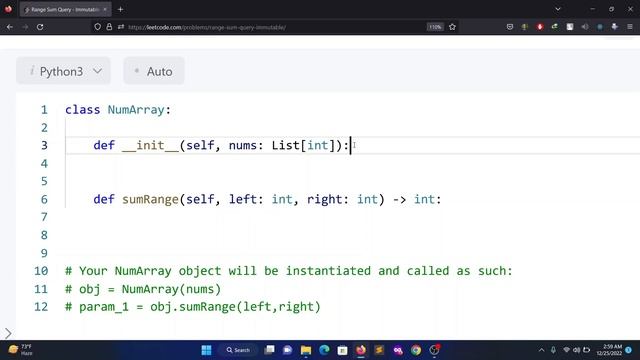
Task: Open Microsoft Store from the taskbar
Action: click(342, 350)
